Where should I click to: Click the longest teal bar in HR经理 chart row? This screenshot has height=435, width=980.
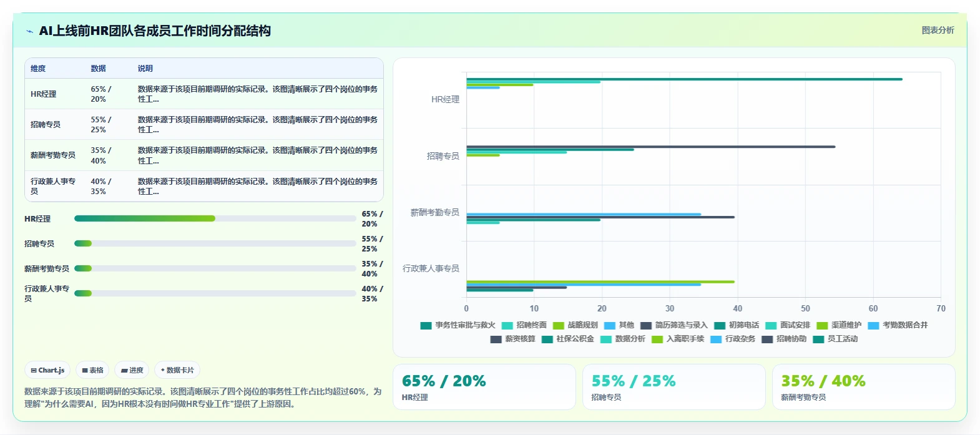[684, 79]
